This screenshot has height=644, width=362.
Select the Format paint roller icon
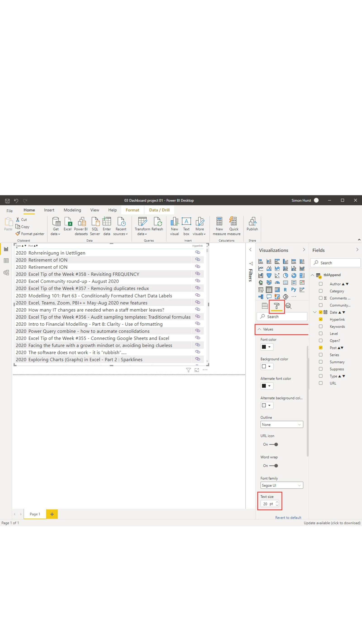(276, 306)
